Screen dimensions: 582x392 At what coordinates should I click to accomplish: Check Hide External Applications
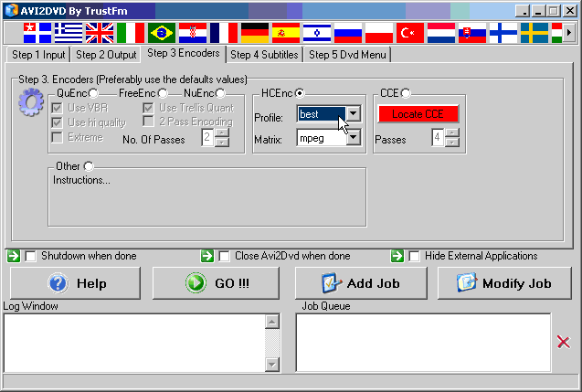tap(414, 256)
